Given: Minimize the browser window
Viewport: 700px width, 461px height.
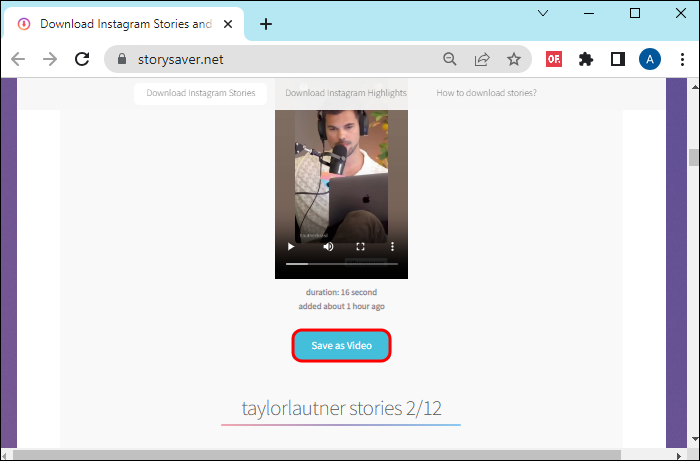Looking at the screenshot, I should [x=589, y=13].
